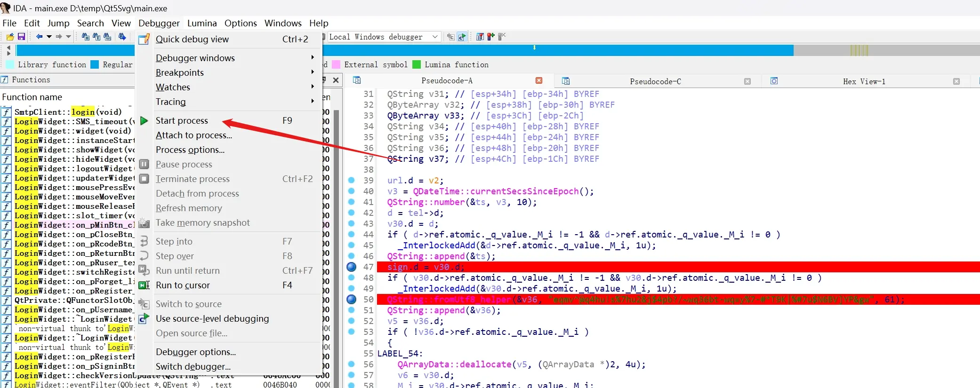This screenshot has height=388, width=980.
Task: Open the File menu
Action: tap(9, 23)
